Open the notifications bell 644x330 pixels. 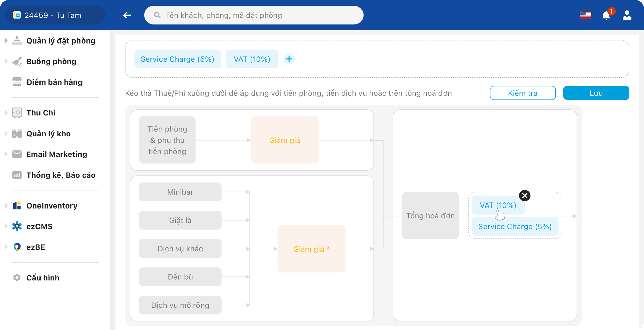pyautogui.click(x=606, y=15)
